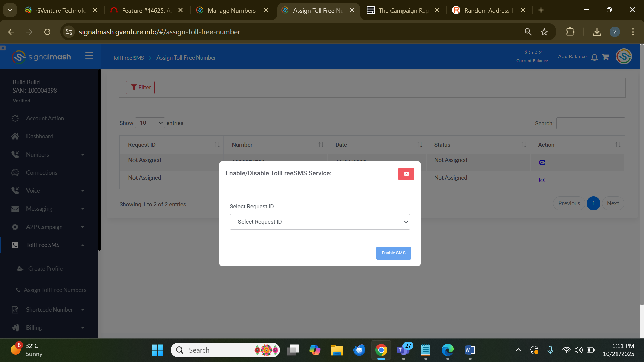Viewport: 644px width, 362px height.
Task: Switch to the Manage Numbers browser tab
Action: (x=231, y=10)
